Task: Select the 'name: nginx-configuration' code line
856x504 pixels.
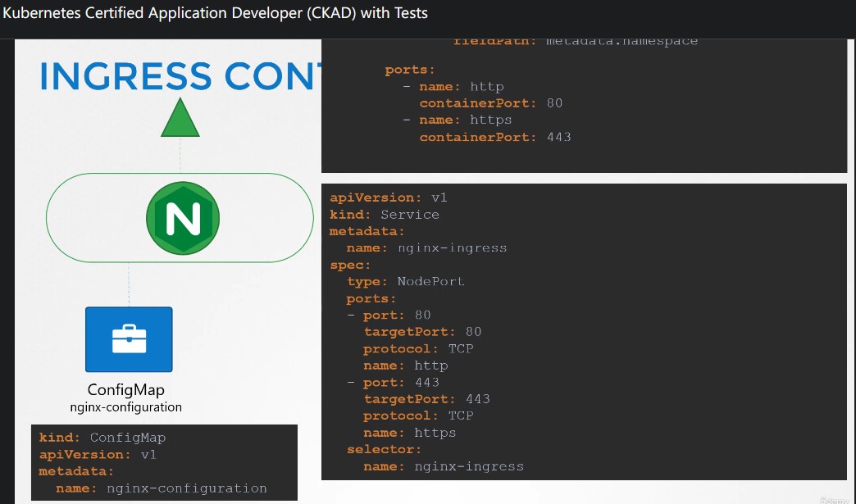Action: 161,488
